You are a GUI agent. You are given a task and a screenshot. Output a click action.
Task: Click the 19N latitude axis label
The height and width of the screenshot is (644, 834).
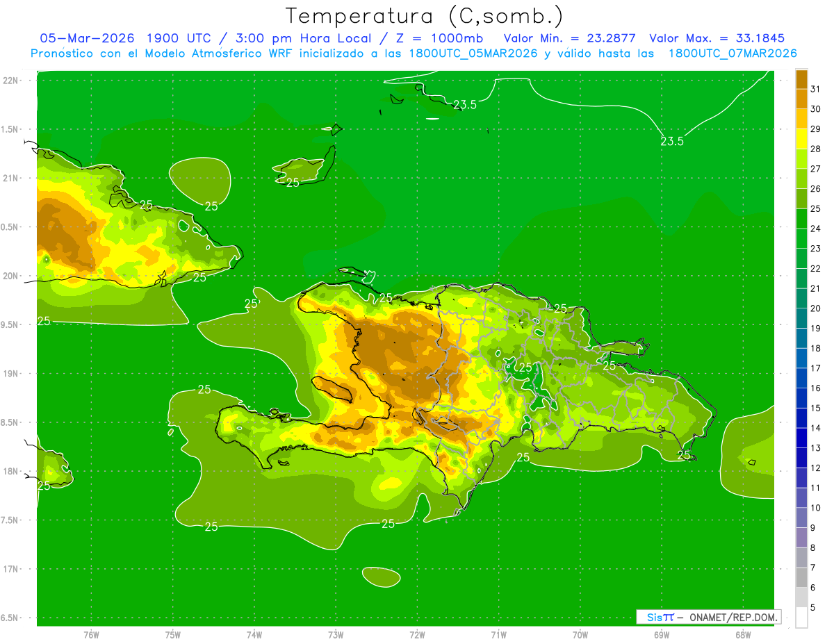[x=11, y=373]
